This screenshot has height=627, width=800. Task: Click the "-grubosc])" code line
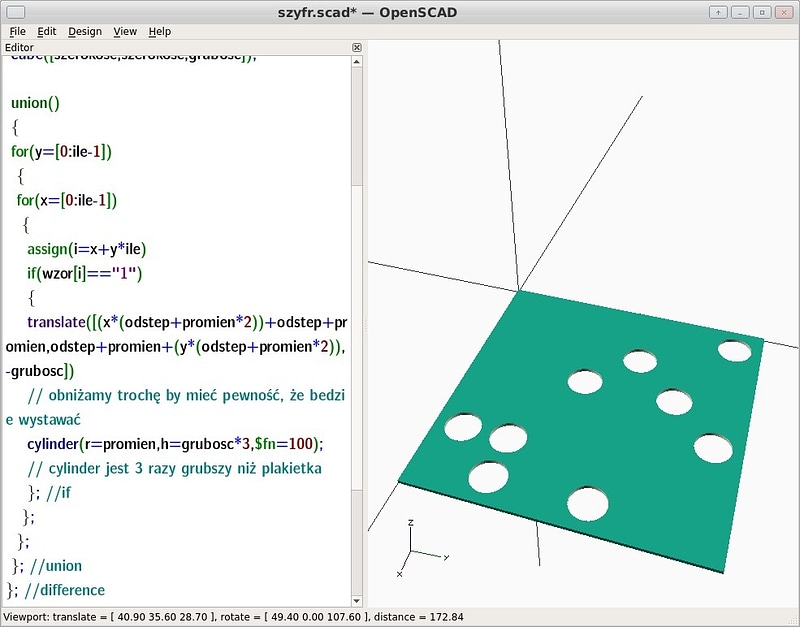click(40, 371)
